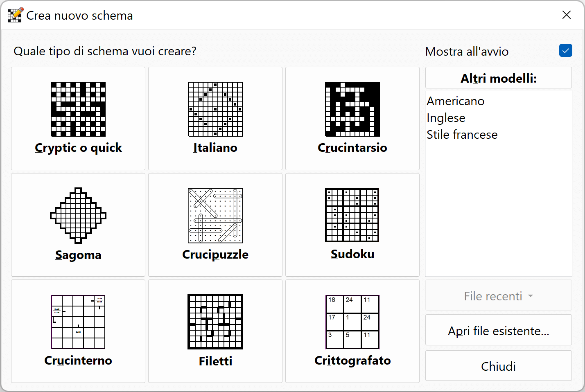The width and height of the screenshot is (585, 392).
Task: Choose the Sudoku grid icon
Action: point(352,216)
